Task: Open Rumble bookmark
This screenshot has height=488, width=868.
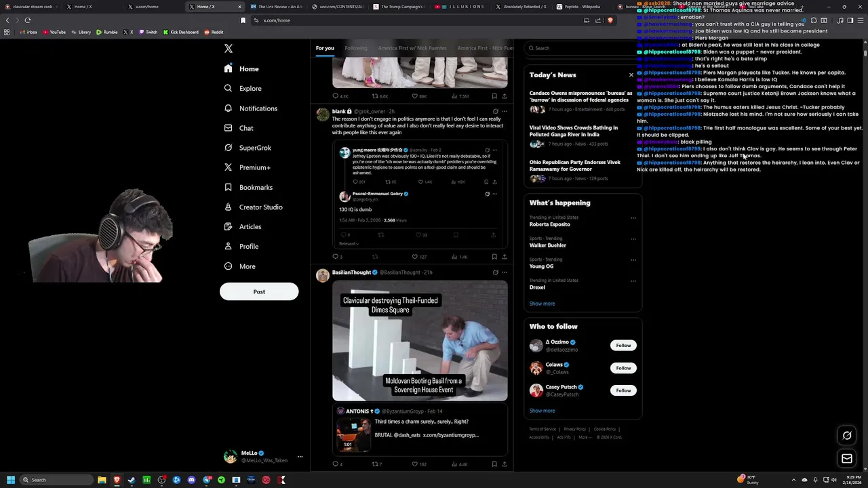Action: [x=106, y=32]
